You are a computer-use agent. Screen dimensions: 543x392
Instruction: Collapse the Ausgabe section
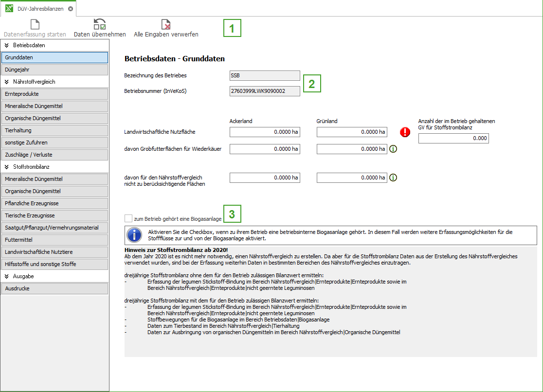[7, 276]
